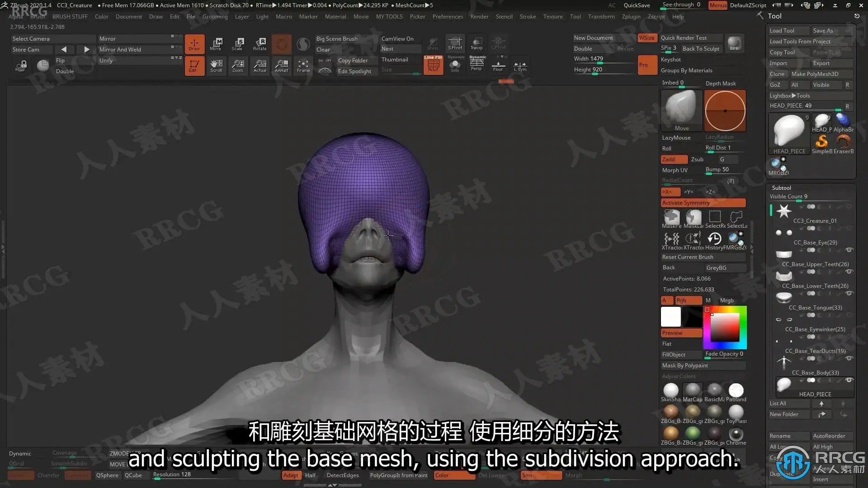Toggle Persp perspective view
Screen dimensions: 868x488
(x=476, y=65)
